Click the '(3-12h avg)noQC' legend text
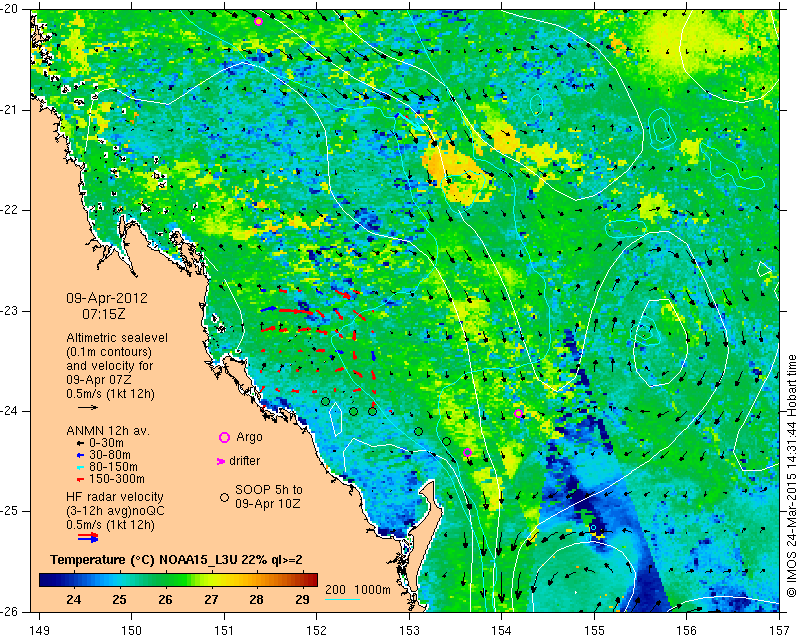This screenshot has width=800, height=640. (115, 510)
